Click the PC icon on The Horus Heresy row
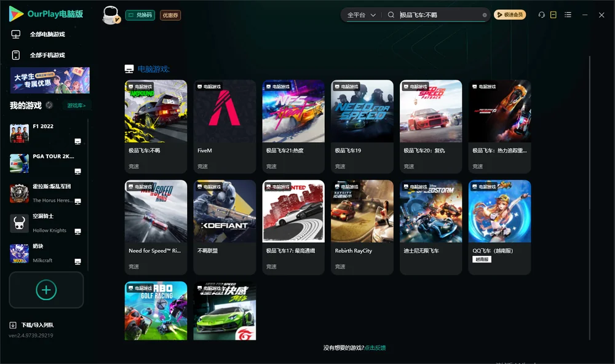Image resolution: width=615 pixels, height=364 pixels. (x=77, y=201)
